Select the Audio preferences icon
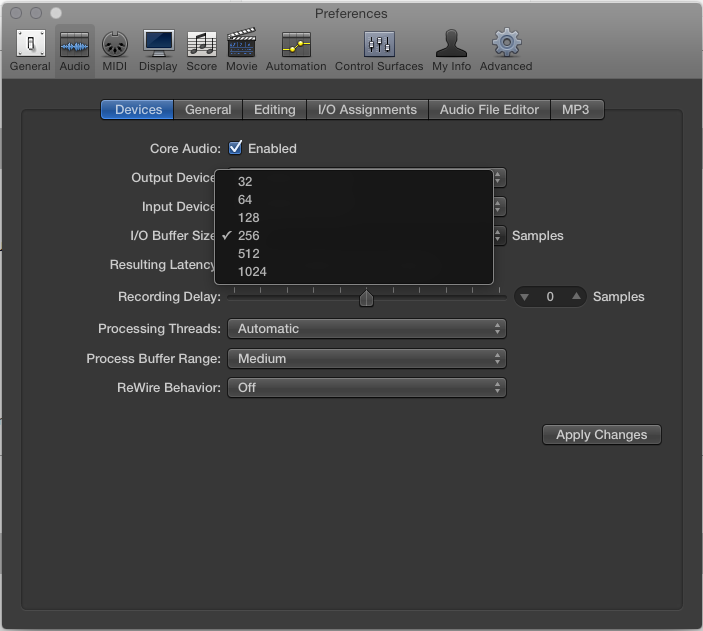 click(x=74, y=46)
